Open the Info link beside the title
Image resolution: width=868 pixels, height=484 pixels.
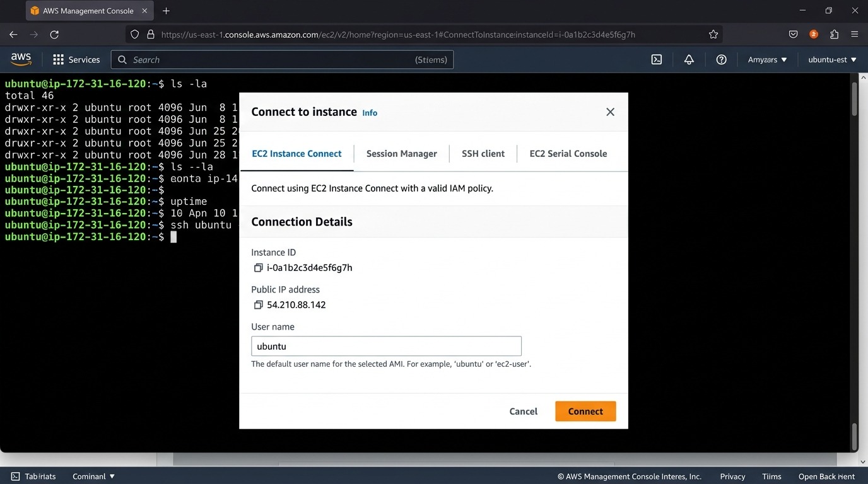point(370,113)
